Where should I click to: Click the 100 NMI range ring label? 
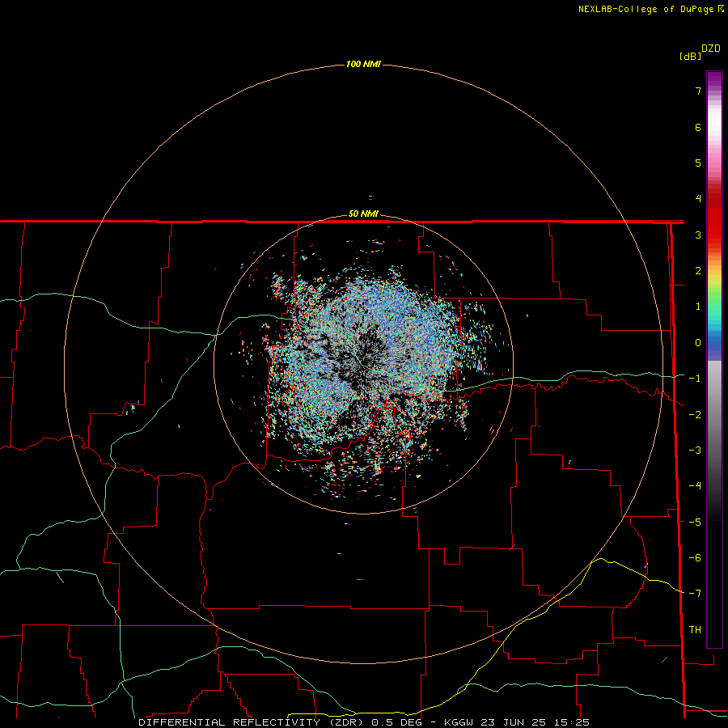(x=363, y=64)
